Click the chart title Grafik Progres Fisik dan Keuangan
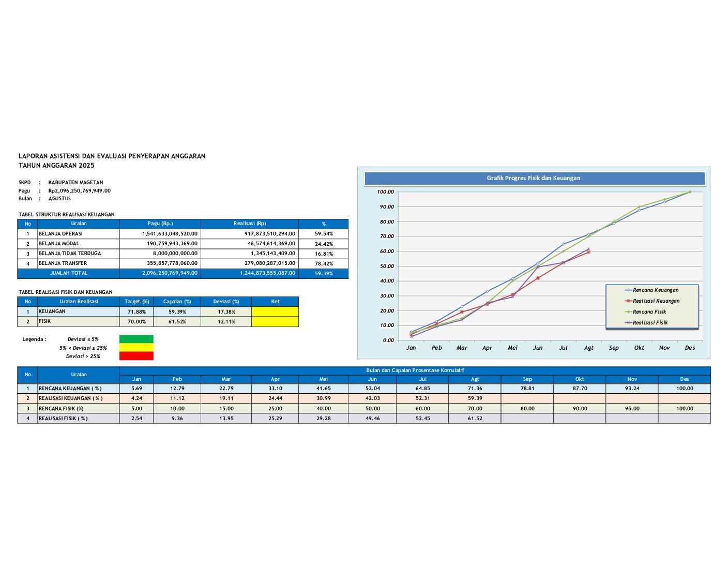The image size is (728, 563). point(534,178)
